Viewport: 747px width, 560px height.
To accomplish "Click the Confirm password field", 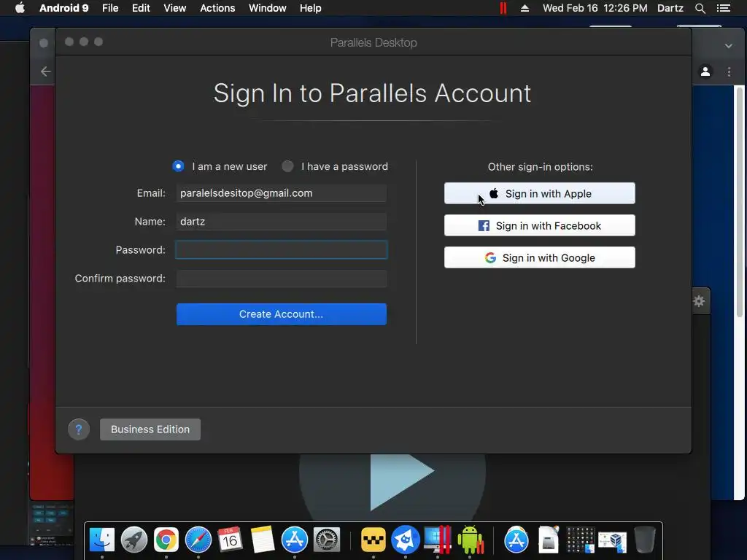I will click(281, 279).
